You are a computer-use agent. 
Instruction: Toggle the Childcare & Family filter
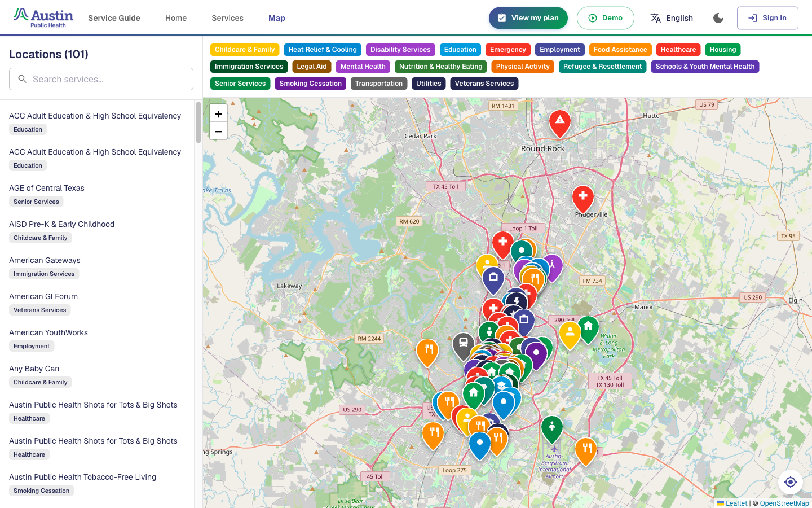(245, 50)
